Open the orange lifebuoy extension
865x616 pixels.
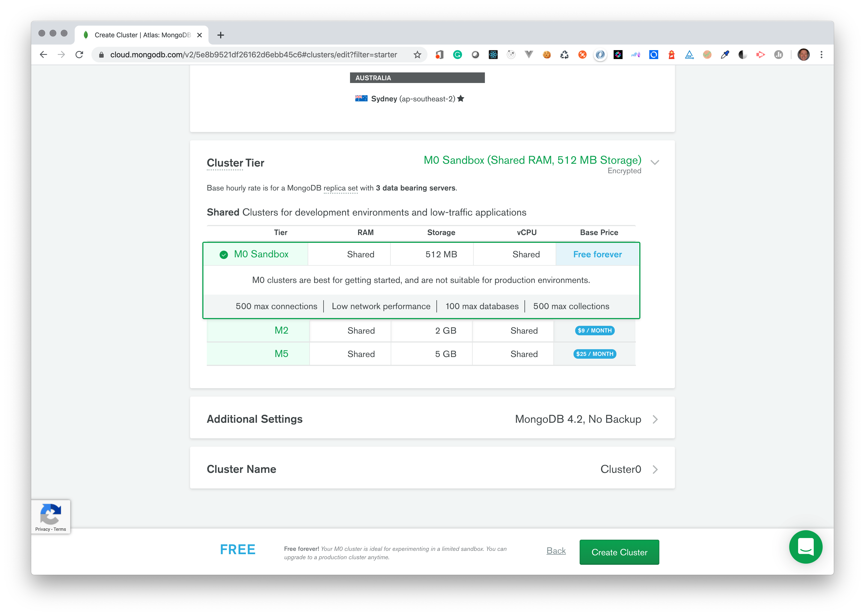(582, 55)
